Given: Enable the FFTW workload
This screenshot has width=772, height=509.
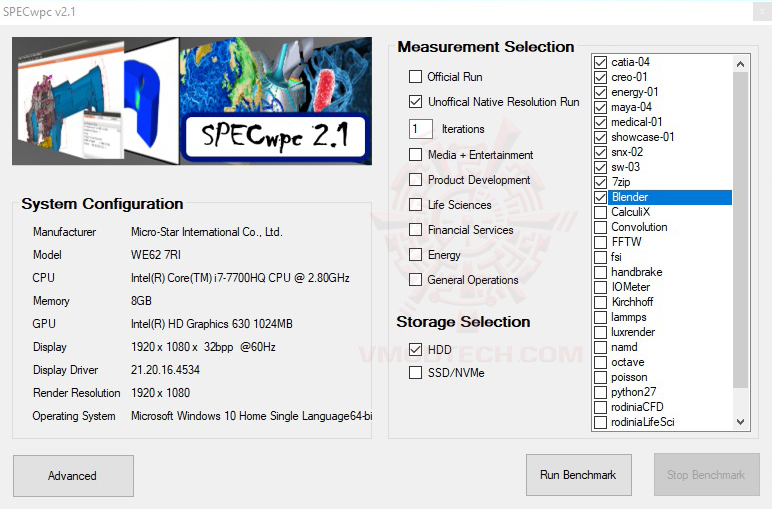Looking at the screenshot, I should point(600,242).
